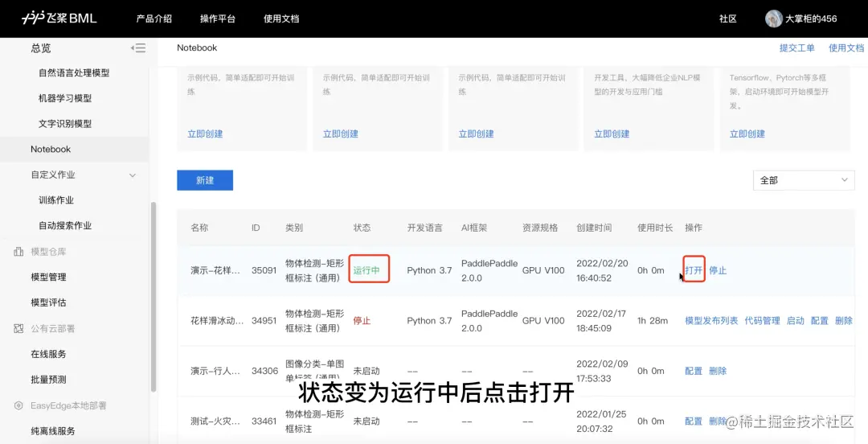Click the 飞桨 BML logo
Image resolution: width=868 pixels, height=444 pixels.
click(59, 18)
